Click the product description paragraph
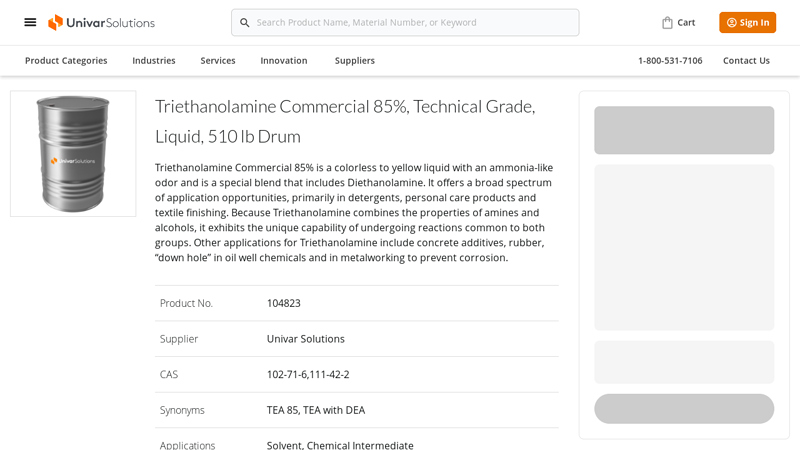This screenshot has width=800, height=450. point(354,213)
